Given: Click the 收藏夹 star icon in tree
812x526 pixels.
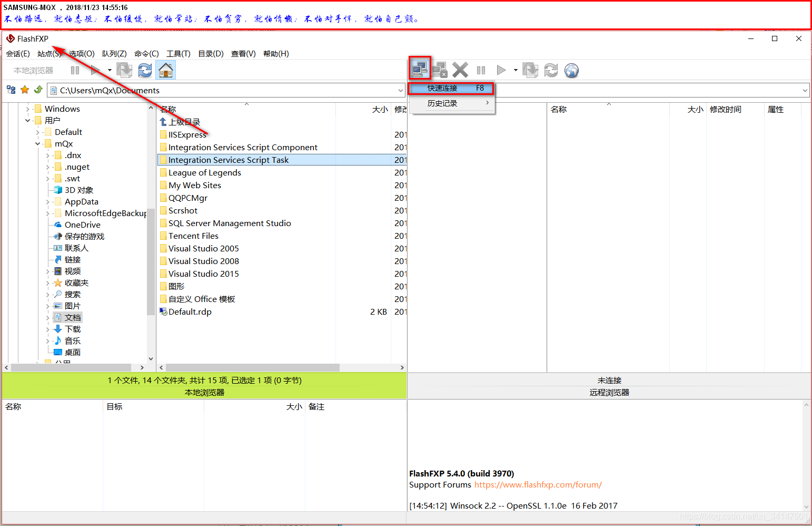Looking at the screenshot, I should coord(58,283).
